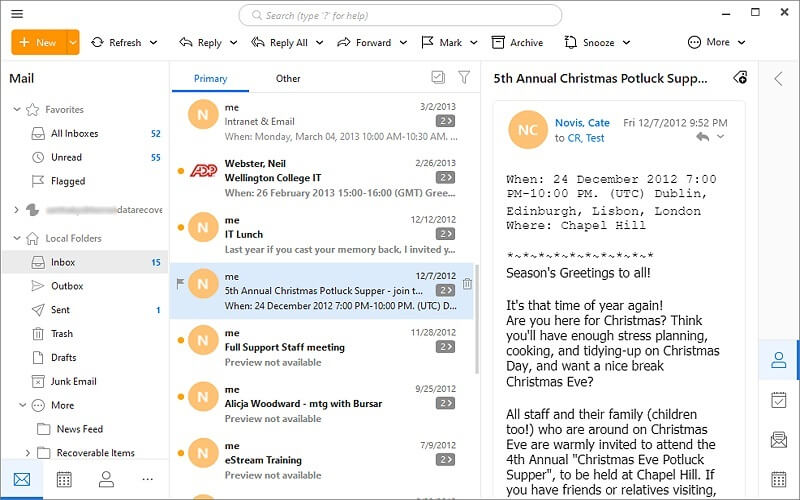Open the IT Lunch message
Screen dimensions: 800x500
(323, 234)
